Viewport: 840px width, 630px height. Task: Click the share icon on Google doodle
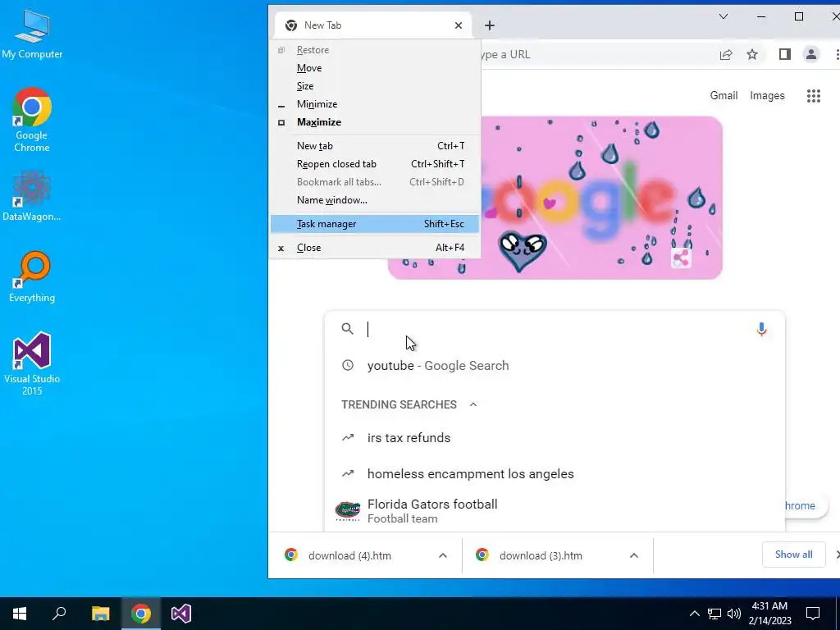[x=681, y=258]
